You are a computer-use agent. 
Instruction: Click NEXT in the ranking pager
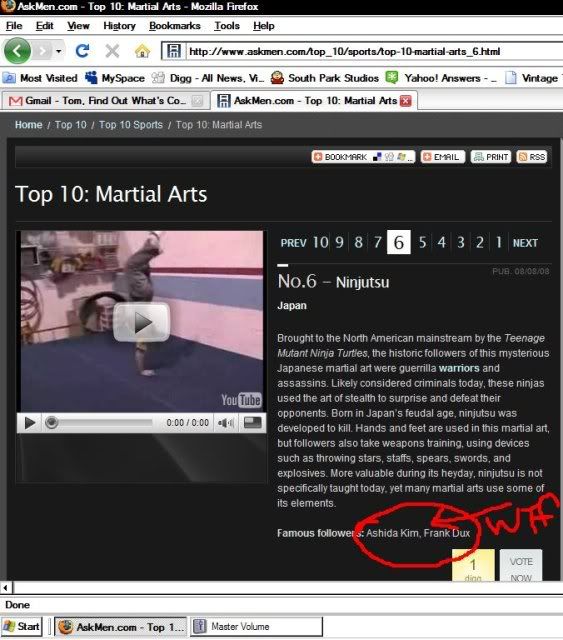[x=525, y=243]
